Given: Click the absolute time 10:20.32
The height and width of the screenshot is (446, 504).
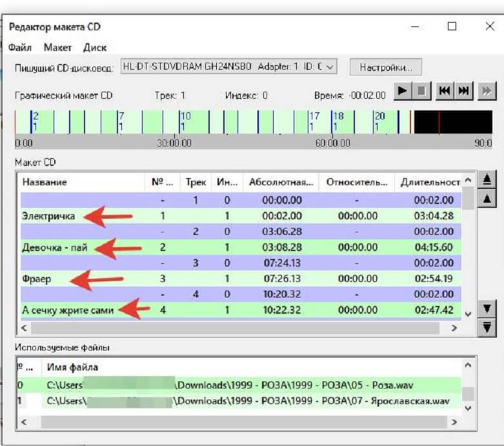Looking at the screenshot, I should coord(282,294).
